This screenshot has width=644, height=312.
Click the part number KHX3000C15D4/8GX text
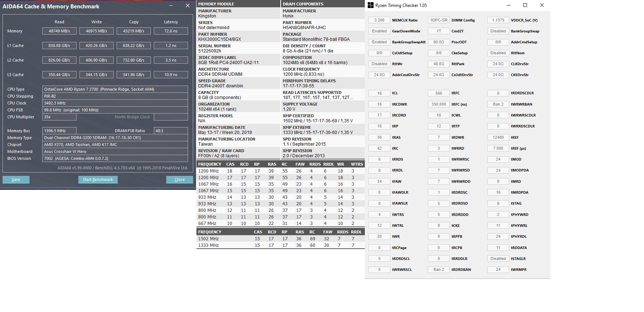[219, 39]
